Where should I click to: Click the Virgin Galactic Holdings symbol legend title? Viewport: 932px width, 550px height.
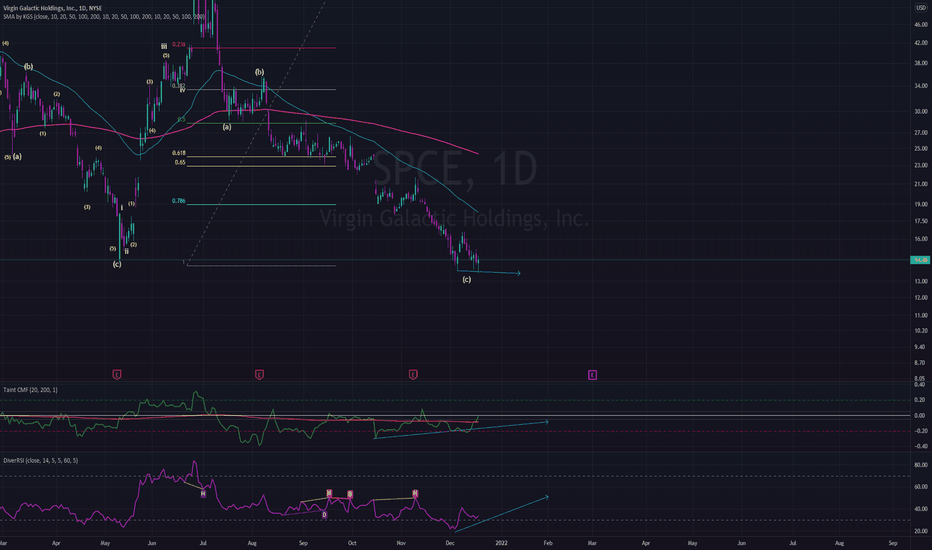52,8
